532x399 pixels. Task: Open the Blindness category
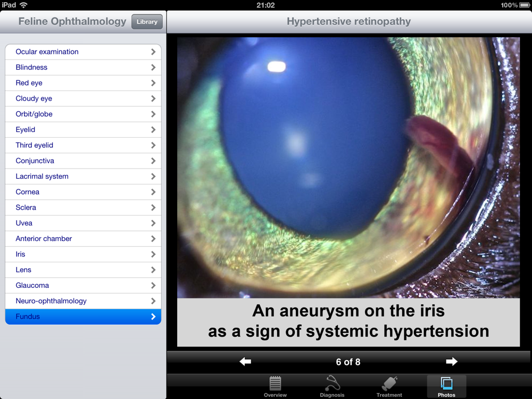point(32,68)
